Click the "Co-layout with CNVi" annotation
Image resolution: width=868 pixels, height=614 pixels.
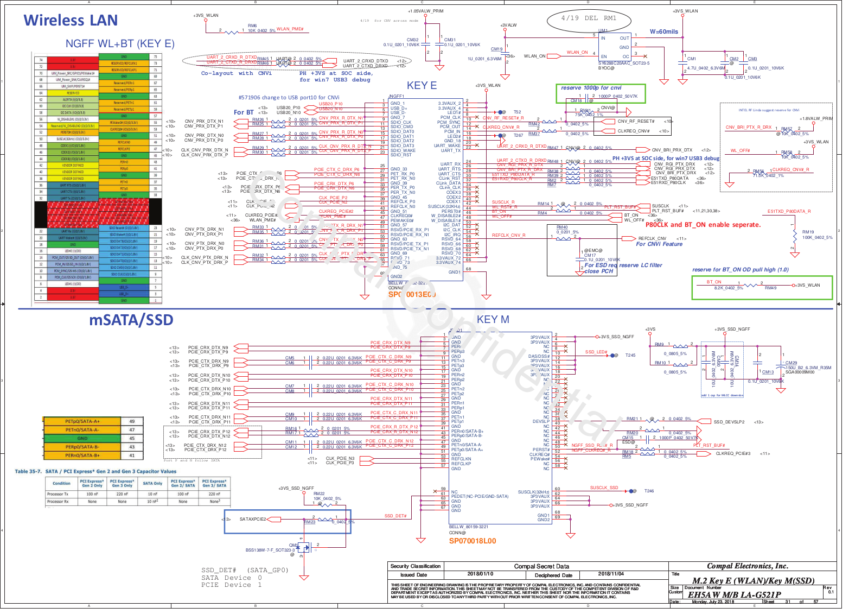click(237, 73)
